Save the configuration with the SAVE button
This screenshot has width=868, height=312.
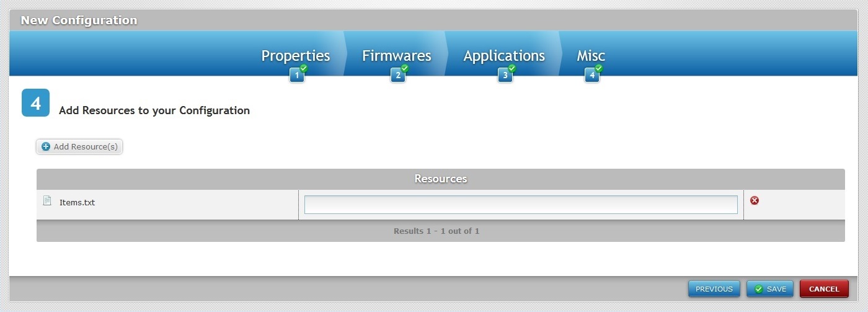click(770, 289)
